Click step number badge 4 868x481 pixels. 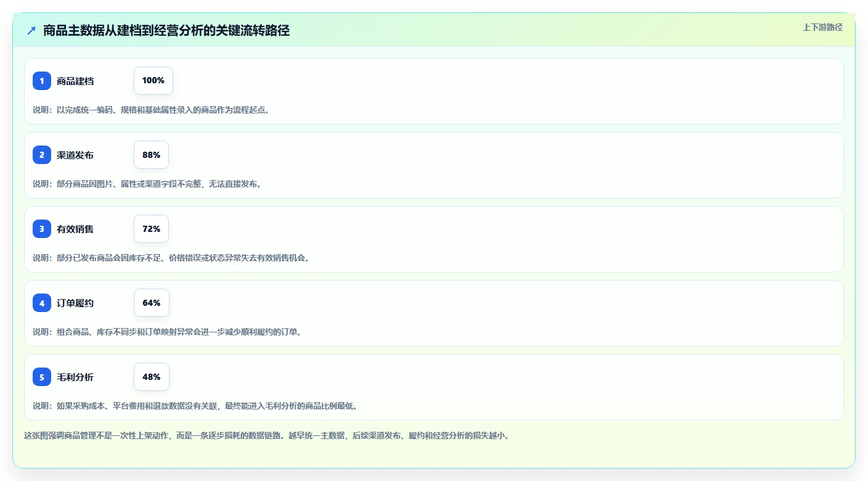[x=42, y=303]
